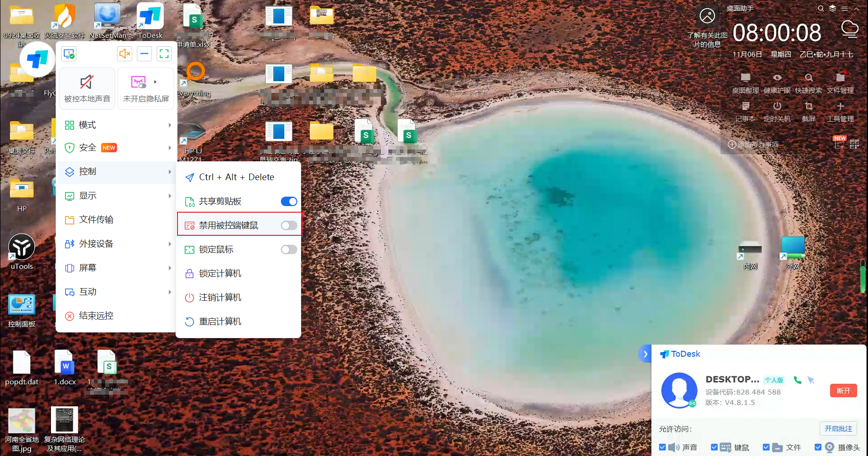868x456 pixels.
Task: Click the cursor icon beside phone icon
Action: pyautogui.click(x=811, y=380)
